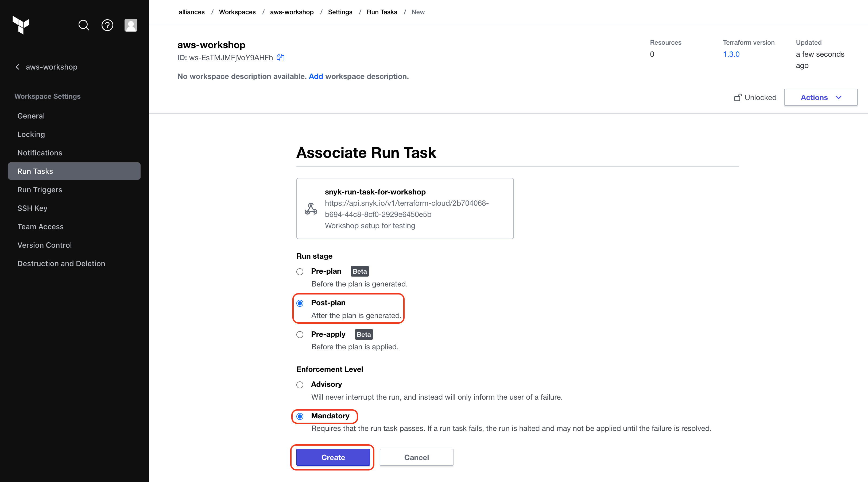Click the Unlocked padlock icon
This screenshot has height=482, width=868.
click(738, 97)
